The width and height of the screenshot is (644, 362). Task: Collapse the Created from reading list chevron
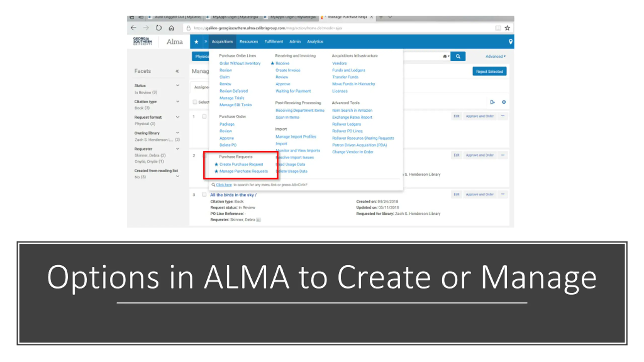[x=177, y=176]
